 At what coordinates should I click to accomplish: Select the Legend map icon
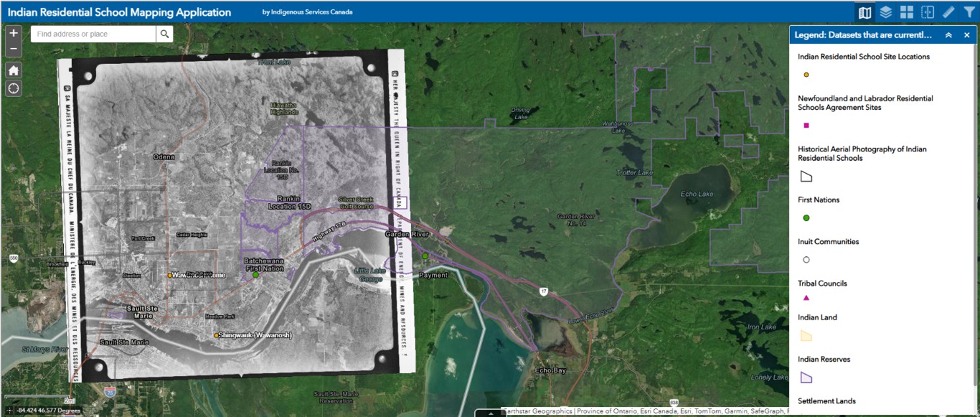[x=864, y=11]
